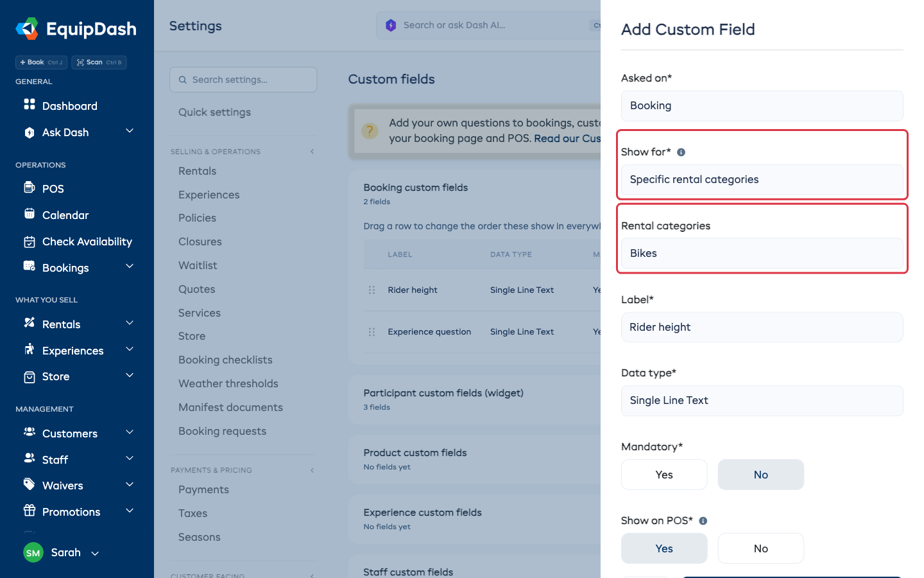924x578 pixels.
Task: Click the drag handle for Rider height row
Action: point(372,290)
